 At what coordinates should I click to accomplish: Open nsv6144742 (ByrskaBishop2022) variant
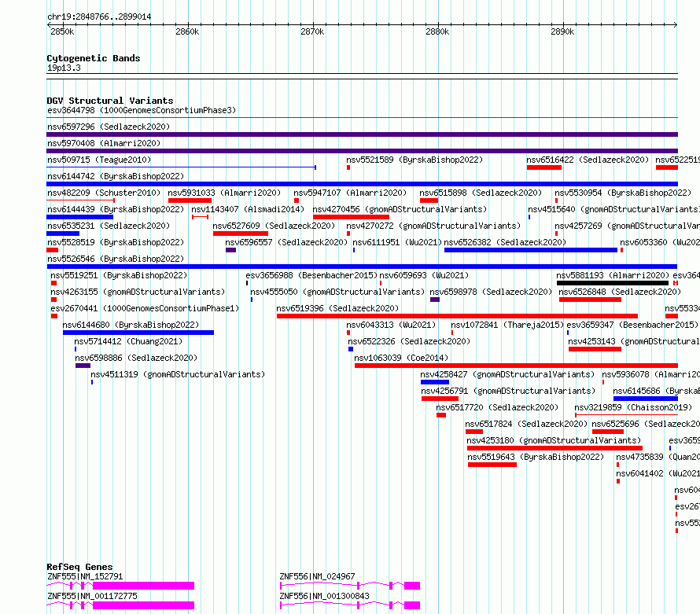(116, 176)
